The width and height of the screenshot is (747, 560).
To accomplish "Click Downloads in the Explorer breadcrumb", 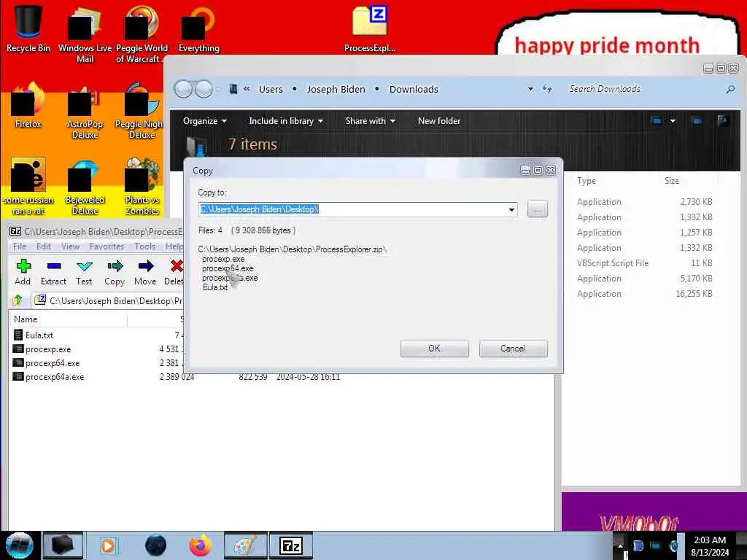I will [x=414, y=89].
